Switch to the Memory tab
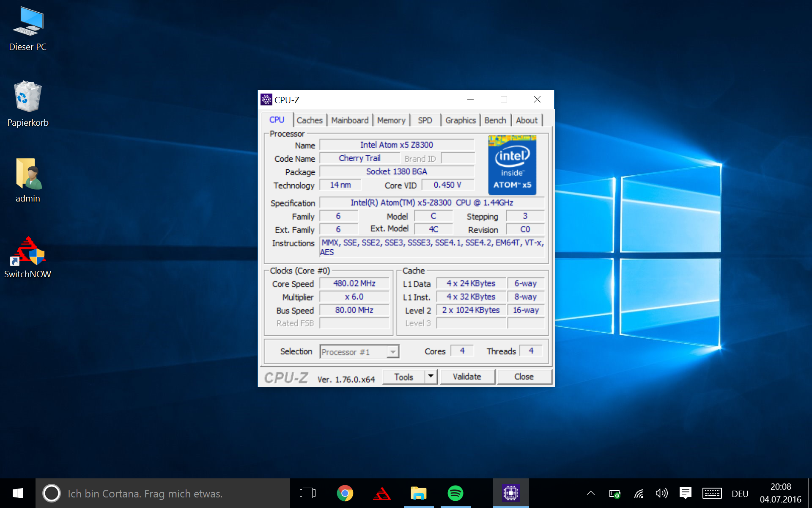Screen dimensions: 812x508 [x=391, y=120]
